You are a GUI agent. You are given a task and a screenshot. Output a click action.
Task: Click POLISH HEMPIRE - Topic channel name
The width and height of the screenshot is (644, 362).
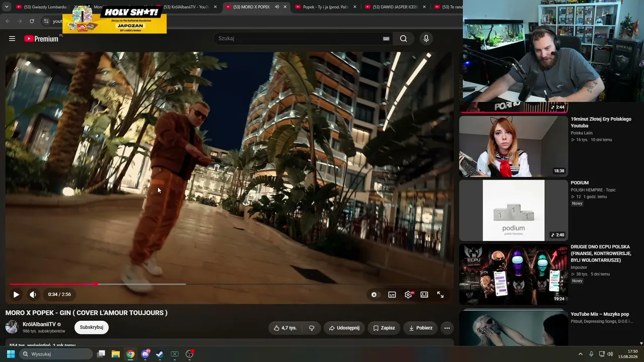click(x=593, y=190)
